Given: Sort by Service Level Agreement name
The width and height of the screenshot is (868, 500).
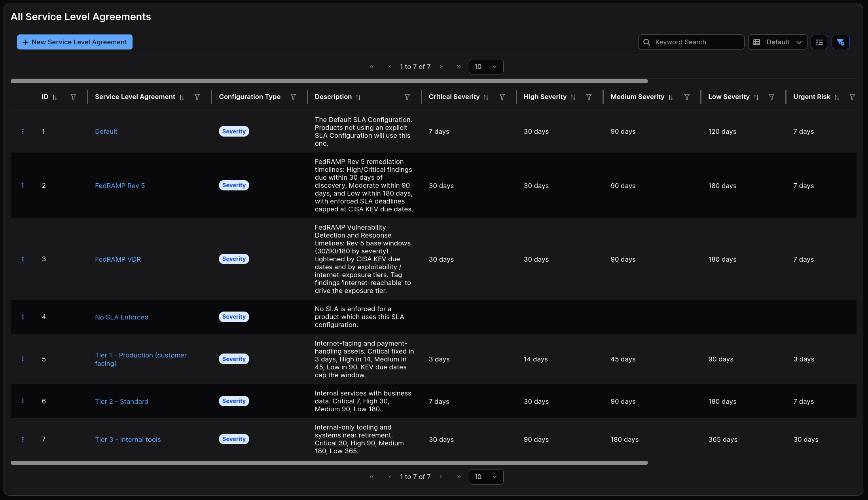Looking at the screenshot, I should [x=182, y=97].
